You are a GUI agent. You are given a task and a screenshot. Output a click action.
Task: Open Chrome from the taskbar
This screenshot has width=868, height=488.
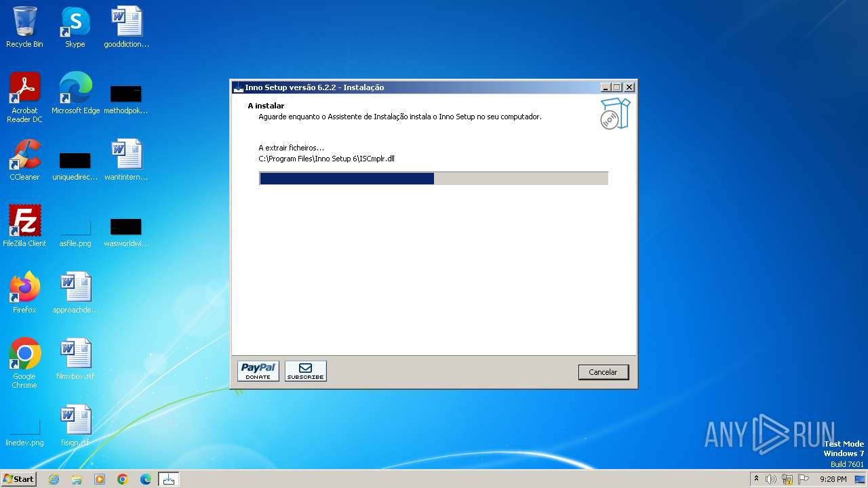pos(123,479)
